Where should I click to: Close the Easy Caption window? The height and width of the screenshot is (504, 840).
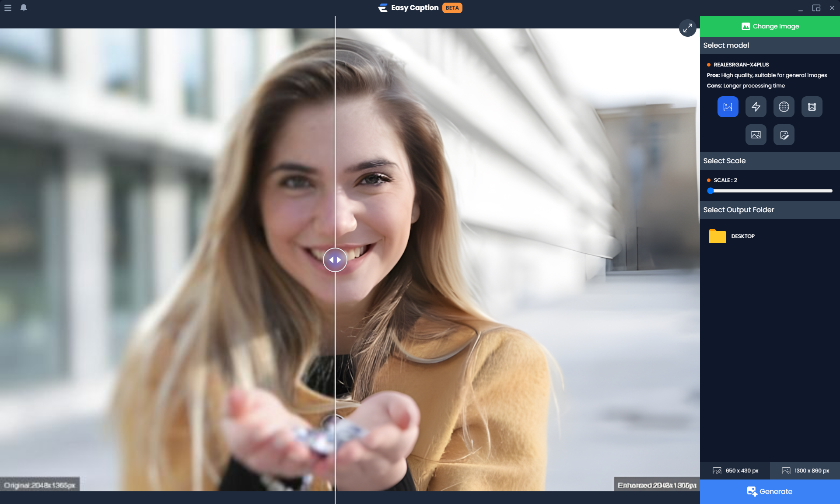(832, 8)
